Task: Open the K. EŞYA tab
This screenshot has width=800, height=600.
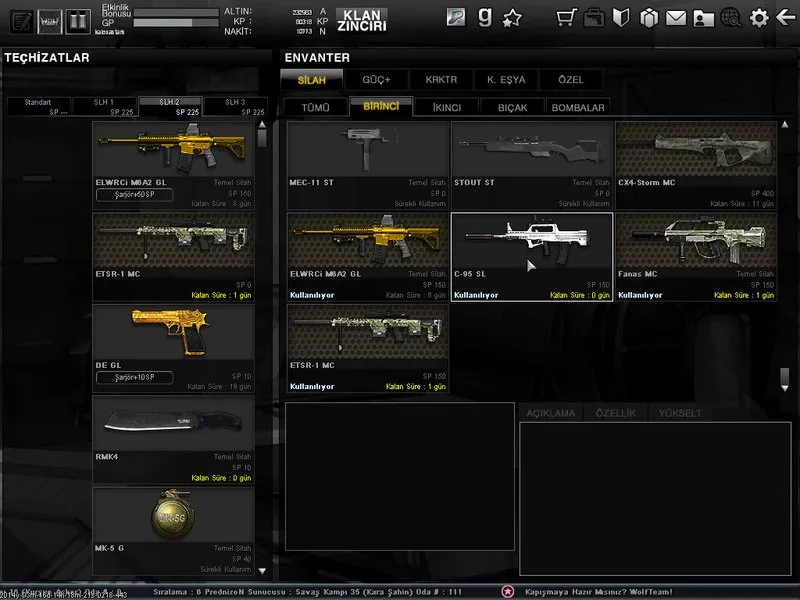Action: tap(506, 80)
